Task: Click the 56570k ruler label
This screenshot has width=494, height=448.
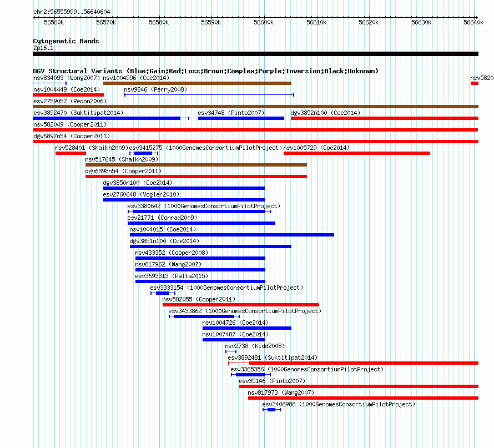Action: coord(106,22)
